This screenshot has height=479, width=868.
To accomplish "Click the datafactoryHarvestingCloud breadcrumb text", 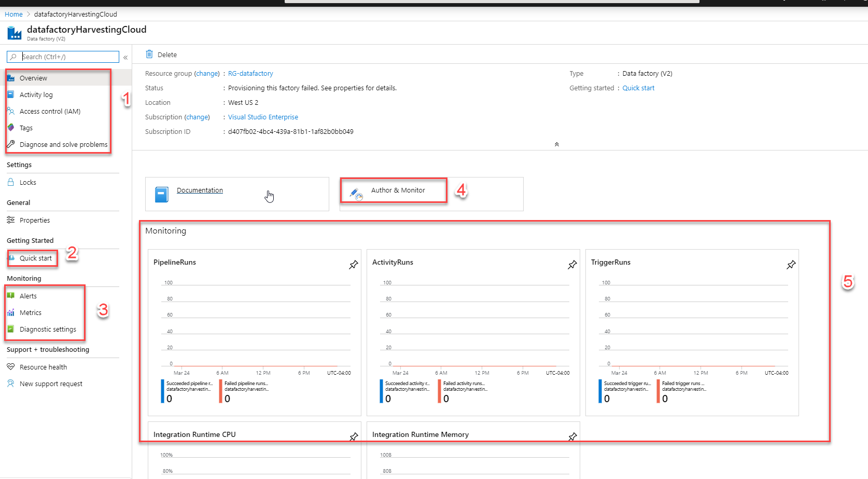I will click(x=76, y=14).
